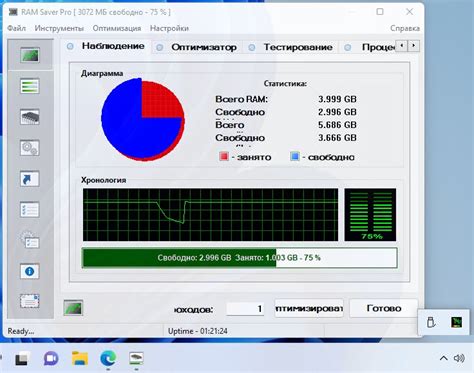This screenshot has width=474, height=373.
Task: Click the passes count input field
Action: [245, 309]
